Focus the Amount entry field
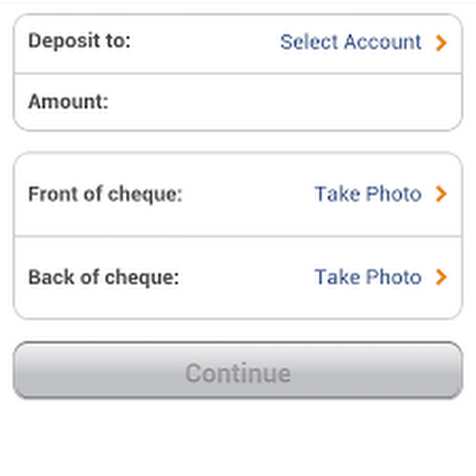Viewport: 476px width, 476px height. (x=280, y=102)
